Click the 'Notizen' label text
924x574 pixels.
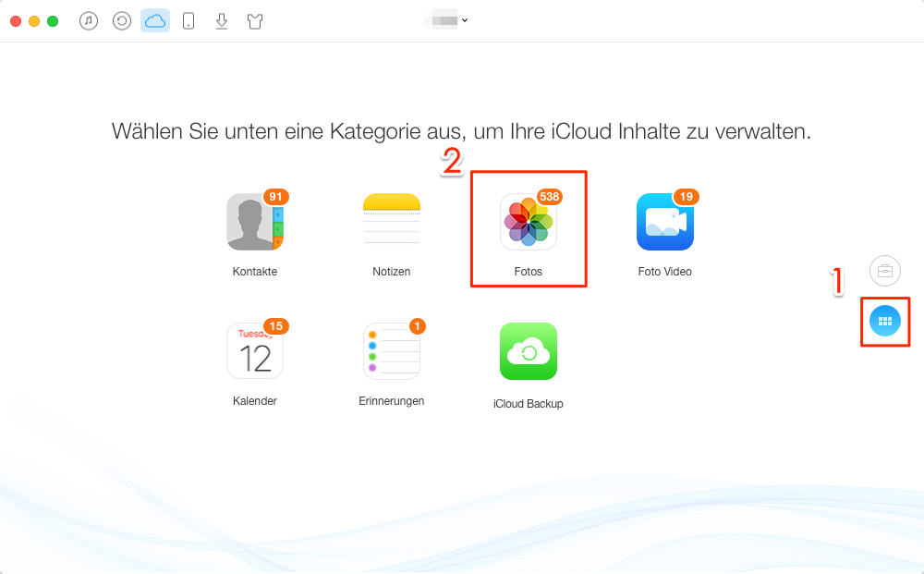pyautogui.click(x=391, y=272)
